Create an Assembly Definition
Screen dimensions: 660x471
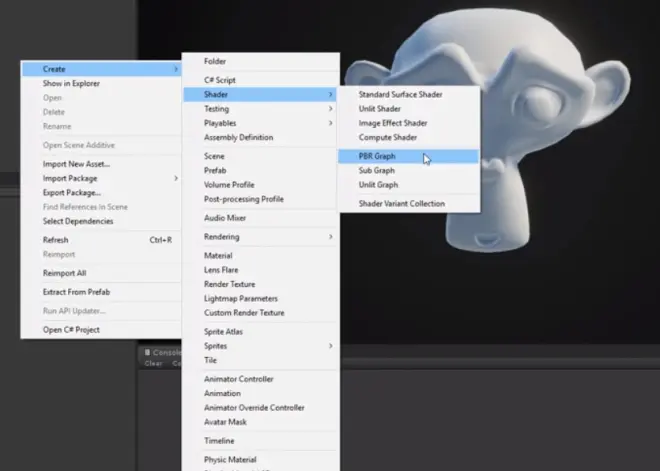tap(261, 137)
